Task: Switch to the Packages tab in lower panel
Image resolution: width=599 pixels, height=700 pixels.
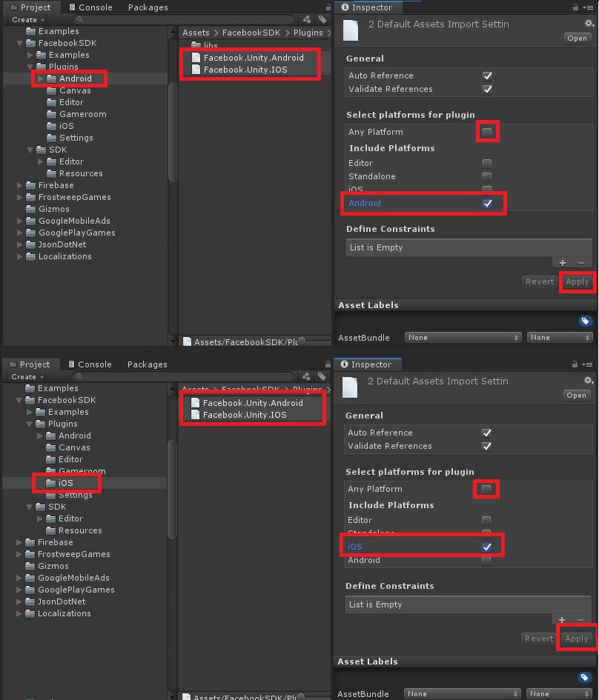Action: point(147,364)
